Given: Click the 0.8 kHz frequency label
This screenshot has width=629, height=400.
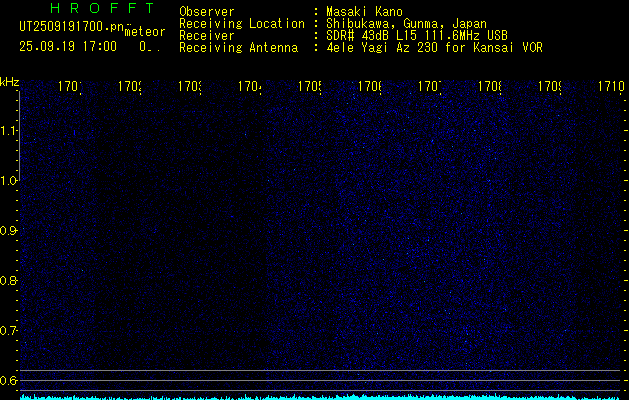Looking at the screenshot, I should point(8,280).
